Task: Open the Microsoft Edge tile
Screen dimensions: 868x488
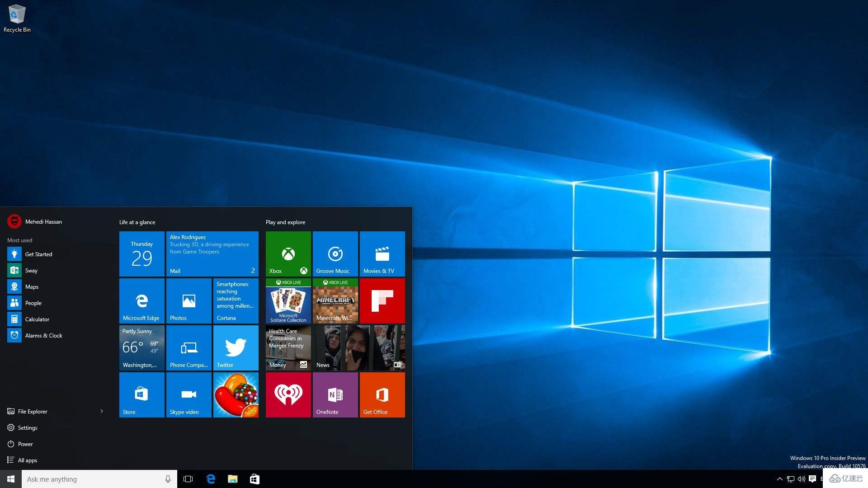Action: (x=142, y=301)
